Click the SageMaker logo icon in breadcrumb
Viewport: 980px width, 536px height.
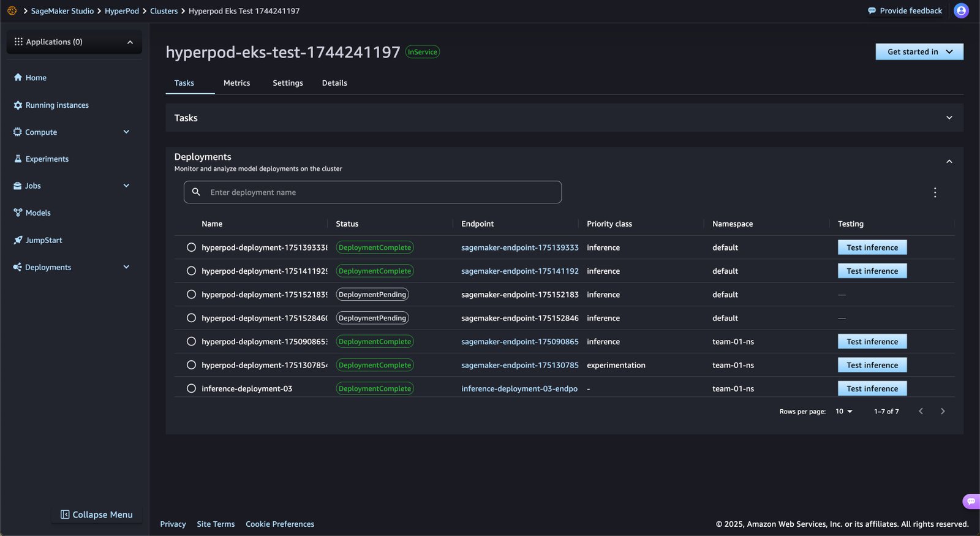pyautogui.click(x=12, y=11)
